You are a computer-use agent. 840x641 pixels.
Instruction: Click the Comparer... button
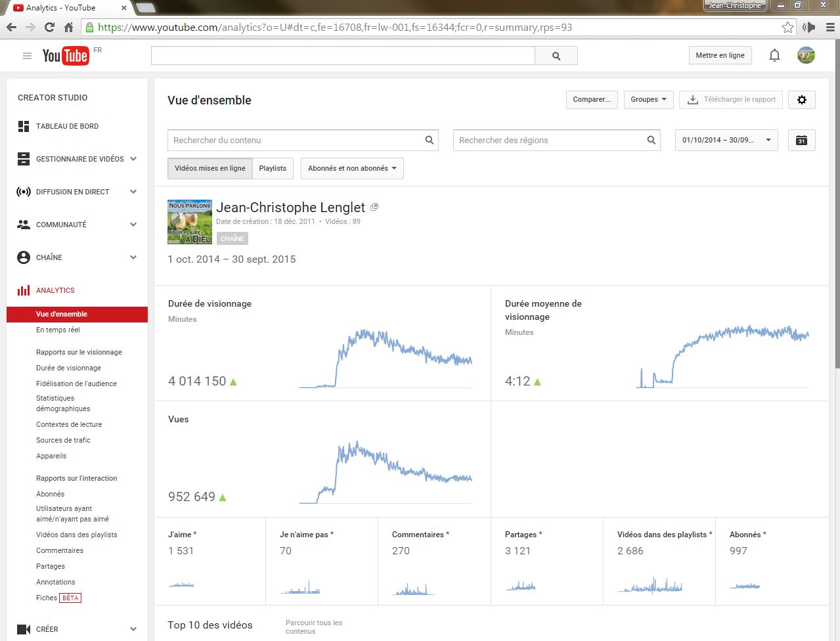click(592, 100)
